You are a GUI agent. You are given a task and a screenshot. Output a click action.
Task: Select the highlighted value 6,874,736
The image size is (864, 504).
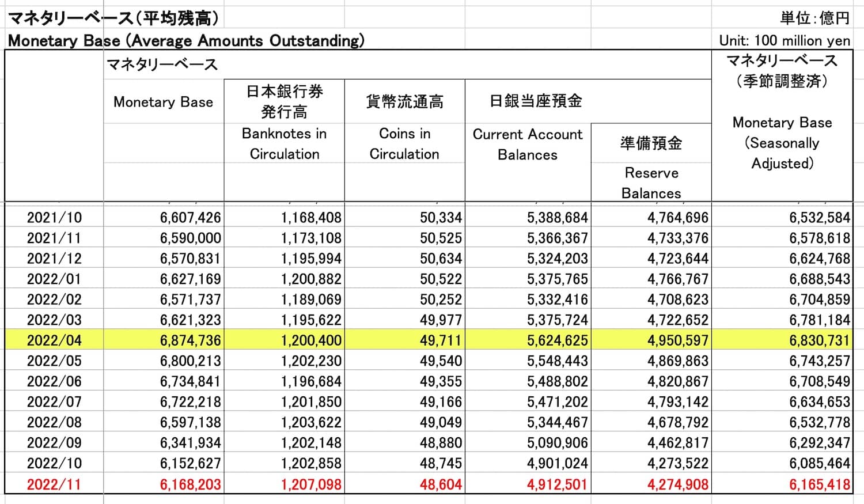(x=190, y=340)
